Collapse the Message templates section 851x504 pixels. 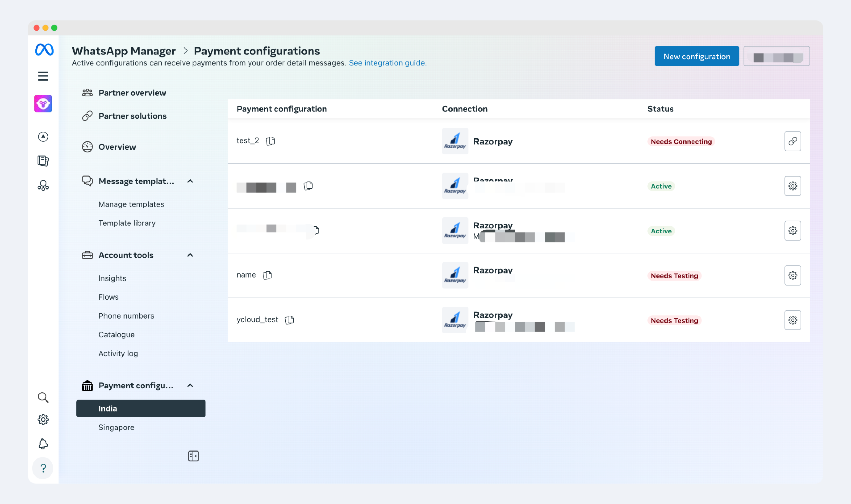click(190, 181)
